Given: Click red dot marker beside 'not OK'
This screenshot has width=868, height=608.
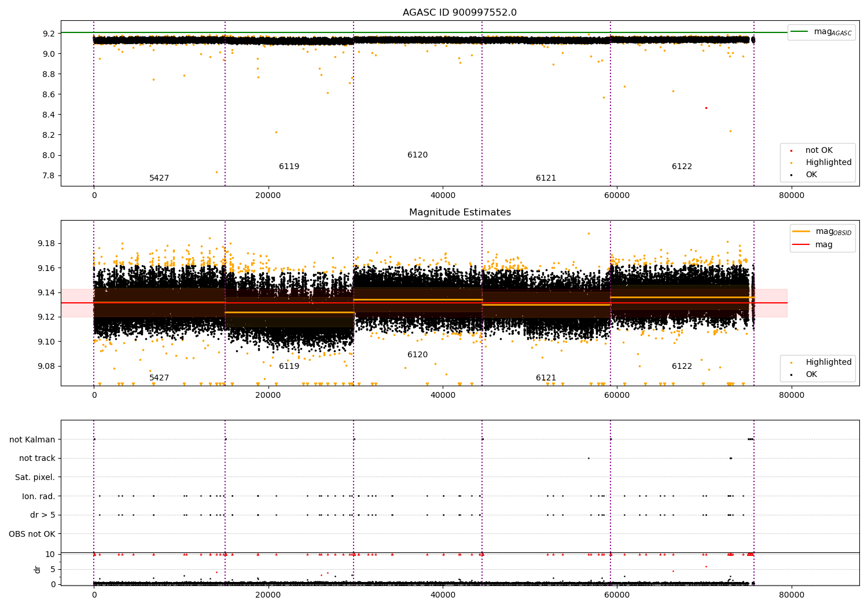Looking at the screenshot, I should tap(791, 151).
